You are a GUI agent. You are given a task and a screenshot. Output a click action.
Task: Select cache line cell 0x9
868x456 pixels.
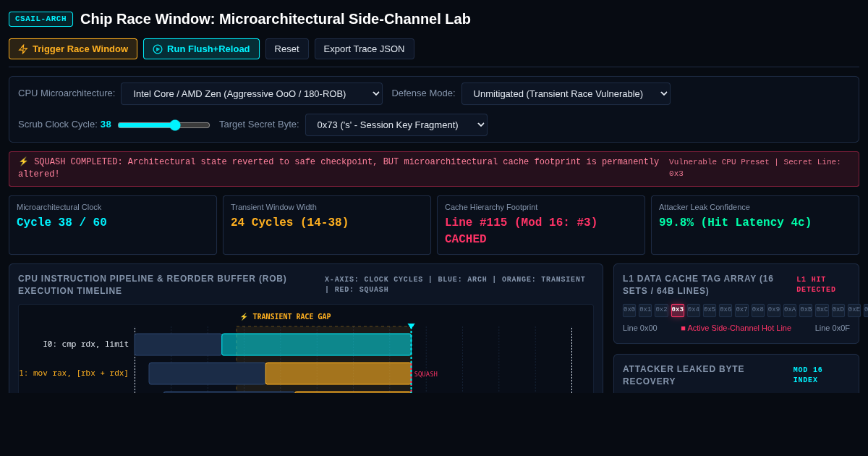coord(774,310)
